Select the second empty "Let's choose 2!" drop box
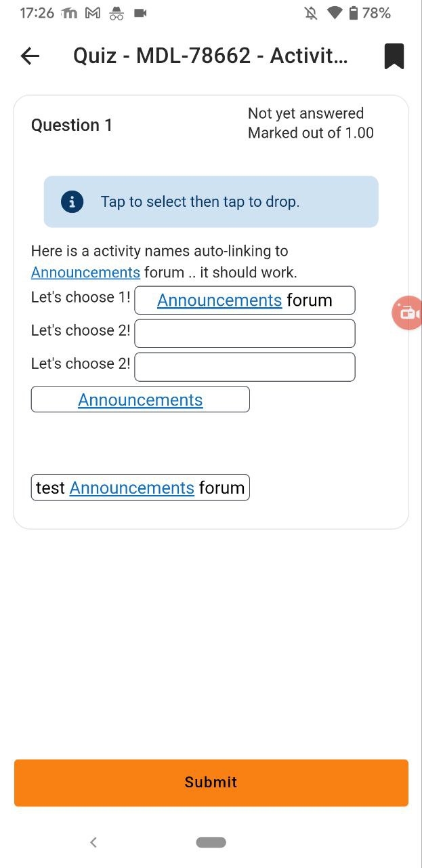The width and height of the screenshot is (422, 868). 245,367
